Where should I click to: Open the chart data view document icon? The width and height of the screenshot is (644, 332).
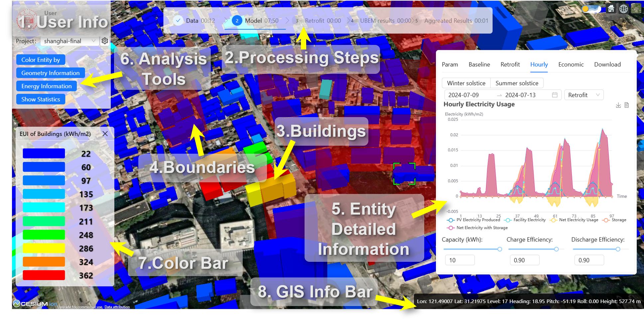coord(627,105)
